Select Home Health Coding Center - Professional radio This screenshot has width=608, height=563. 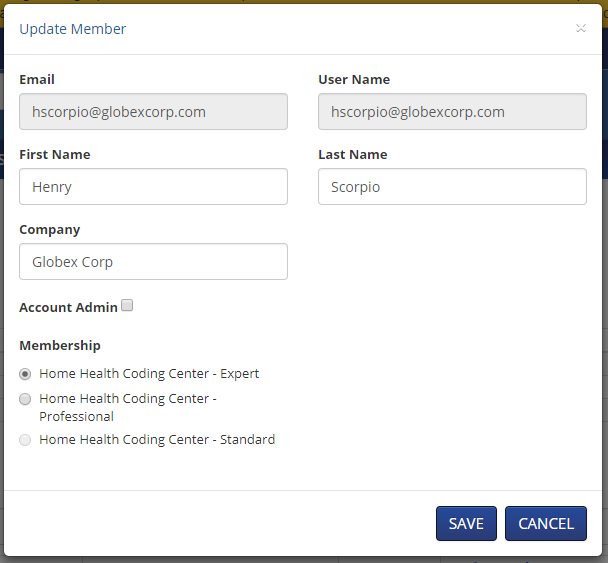[25, 399]
